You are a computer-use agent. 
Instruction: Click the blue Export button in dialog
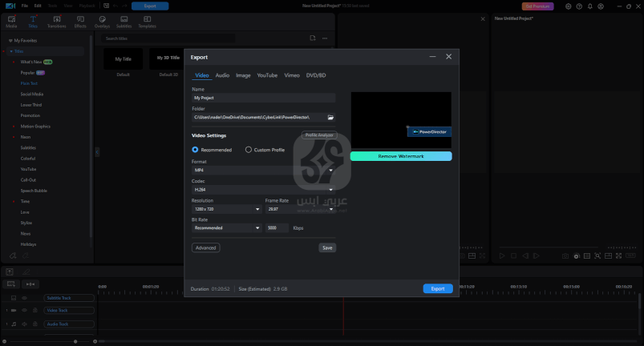tap(438, 288)
